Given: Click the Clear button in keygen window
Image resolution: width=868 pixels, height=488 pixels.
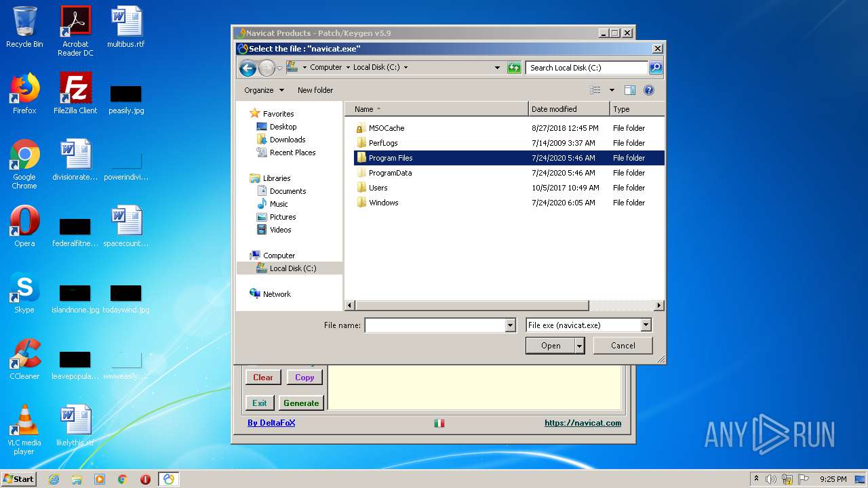Looking at the screenshot, I should pos(263,378).
